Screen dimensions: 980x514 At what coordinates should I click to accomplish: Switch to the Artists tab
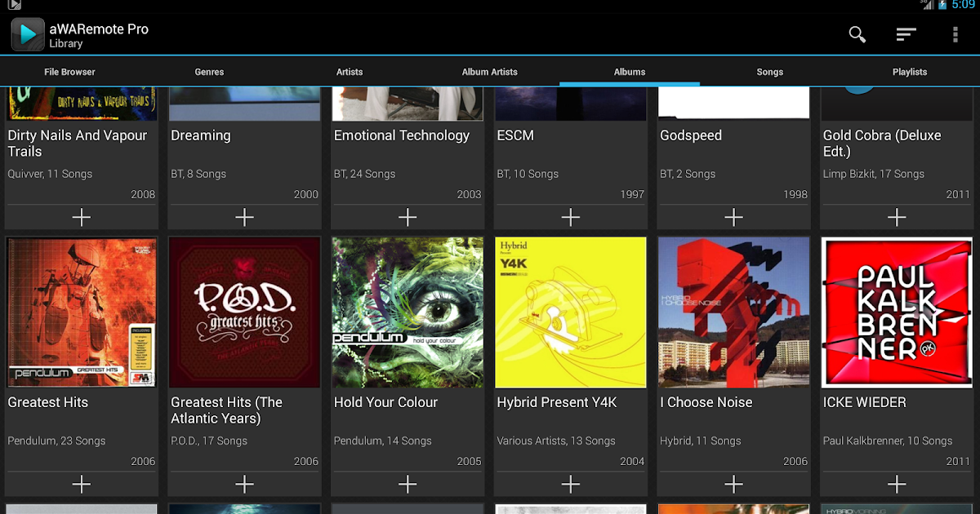click(x=350, y=72)
